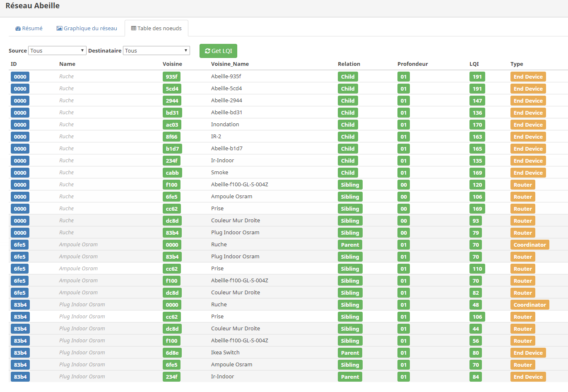Select the Ikea Switch neighbor name

pyautogui.click(x=225, y=352)
